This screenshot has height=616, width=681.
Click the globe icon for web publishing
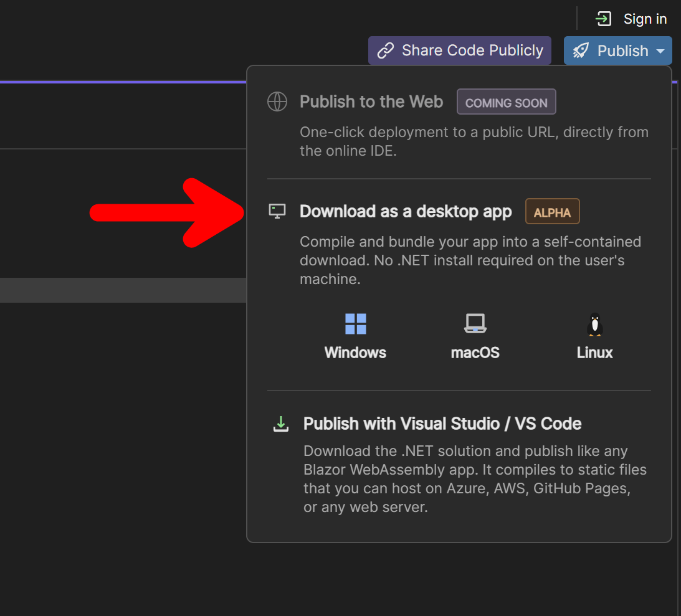277,102
